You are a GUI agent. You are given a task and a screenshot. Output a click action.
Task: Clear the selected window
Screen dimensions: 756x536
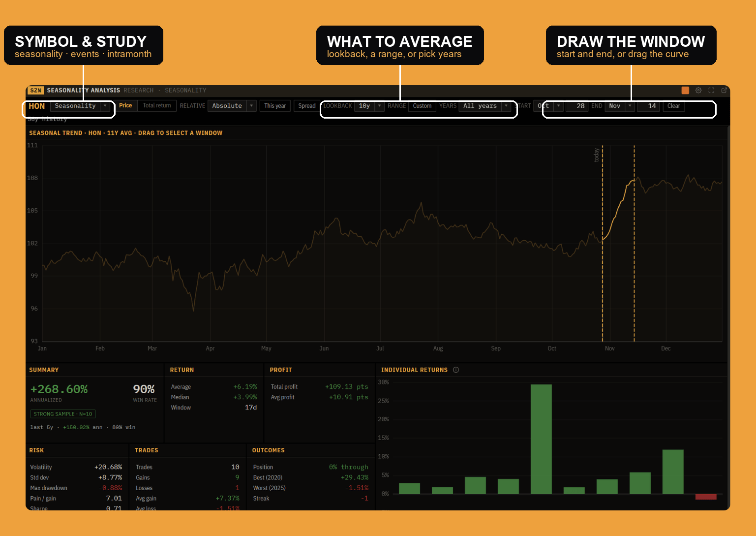click(673, 106)
